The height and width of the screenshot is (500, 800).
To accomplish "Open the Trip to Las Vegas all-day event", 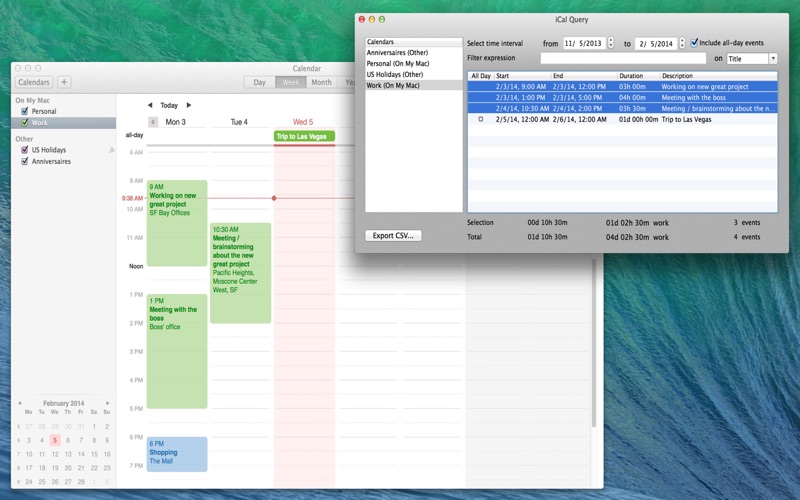I will [304, 136].
